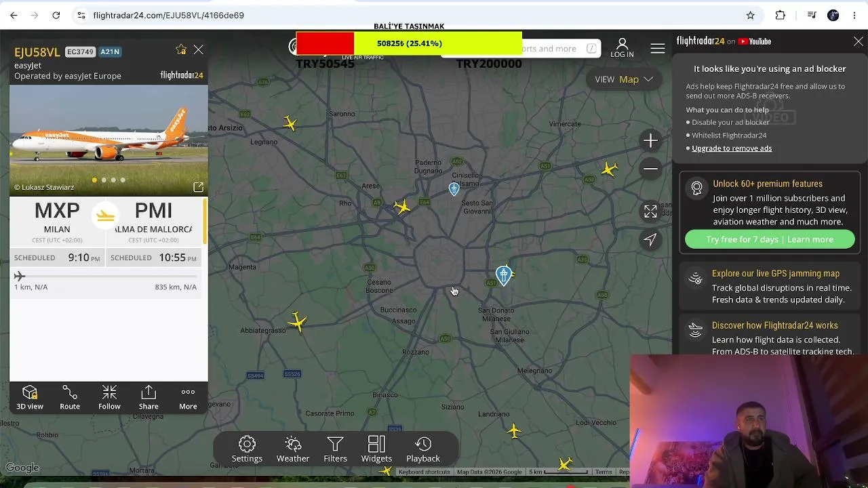The image size is (868, 488).
Task: Open the More options menu
Action: pyautogui.click(x=188, y=398)
